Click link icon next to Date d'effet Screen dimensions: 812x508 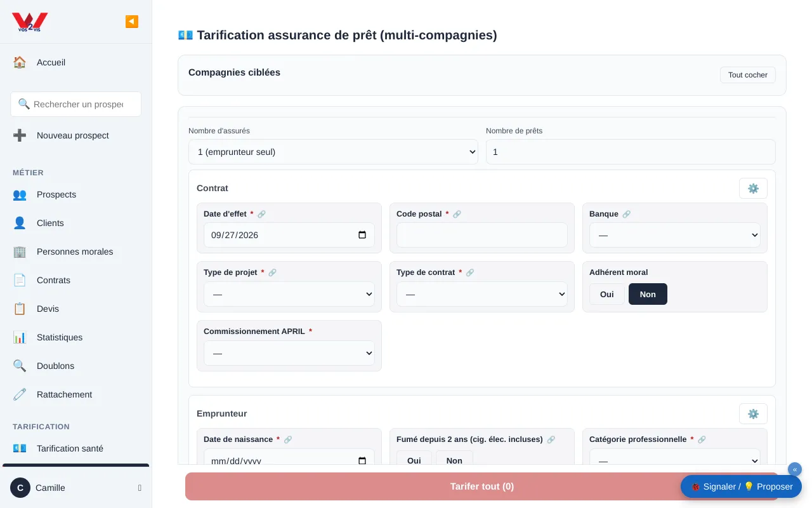261,214
